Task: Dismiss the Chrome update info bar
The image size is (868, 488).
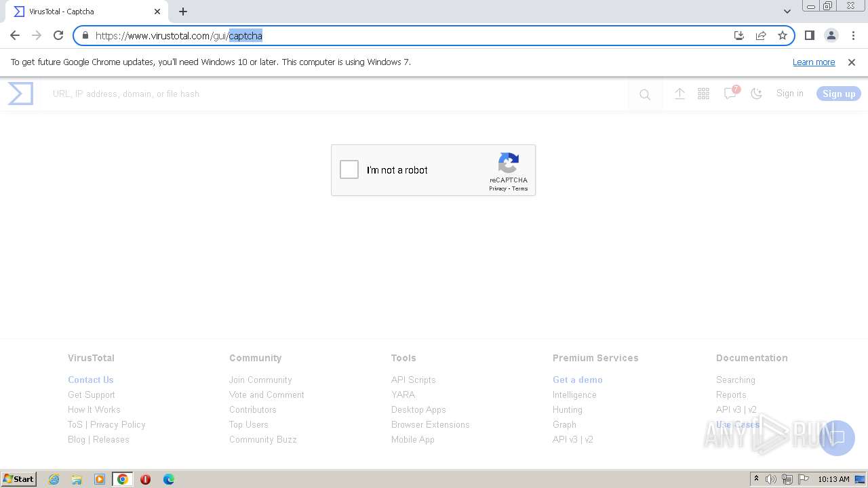Action: click(x=852, y=62)
